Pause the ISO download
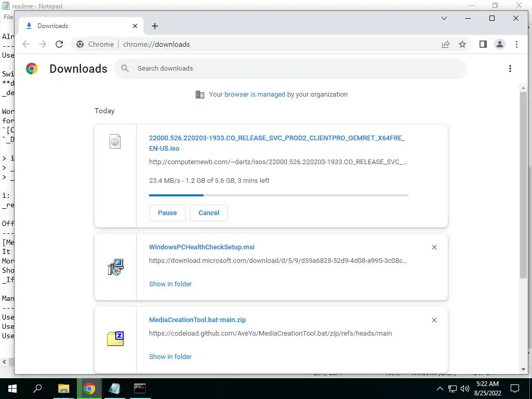The height and width of the screenshot is (399, 532). pos(167,212)
